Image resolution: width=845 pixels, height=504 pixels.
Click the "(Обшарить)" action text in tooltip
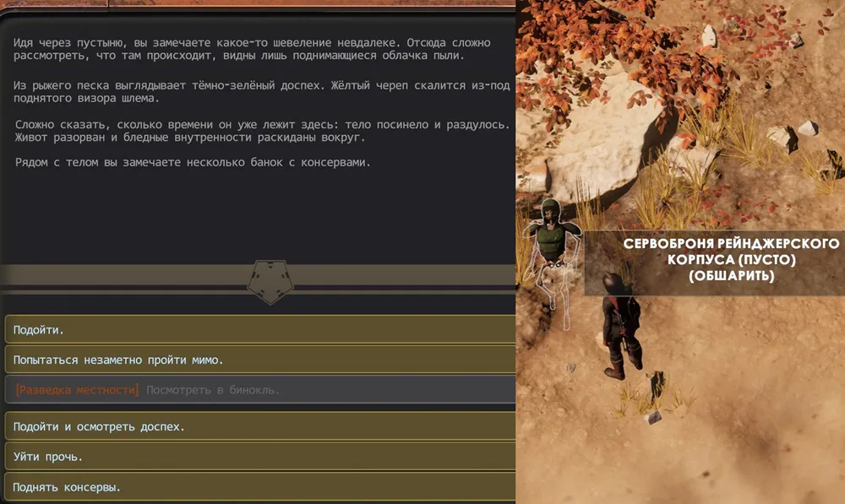tap(732, 275)
